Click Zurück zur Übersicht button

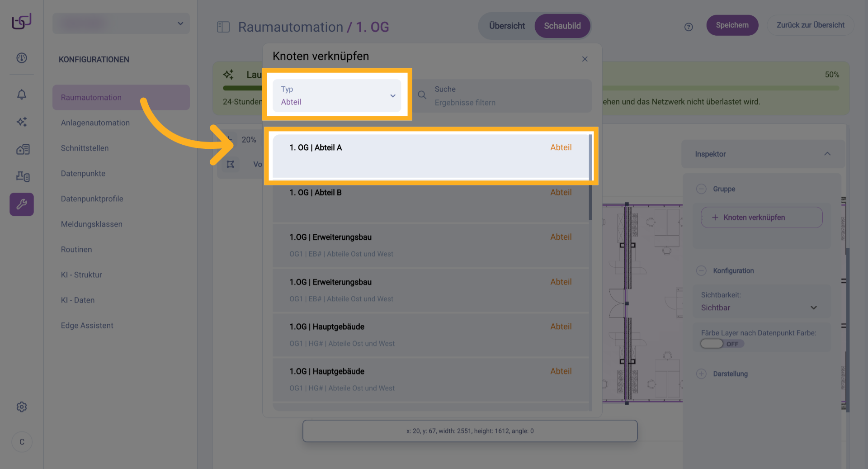(x=810, y=25)
